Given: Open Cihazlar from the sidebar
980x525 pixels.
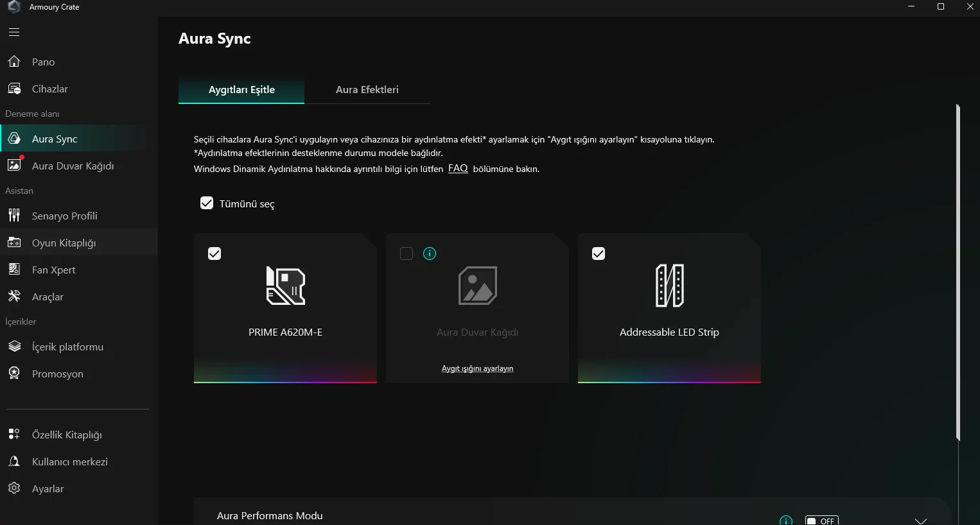Looking at the screenshot, I should click(x=78, y=89).
